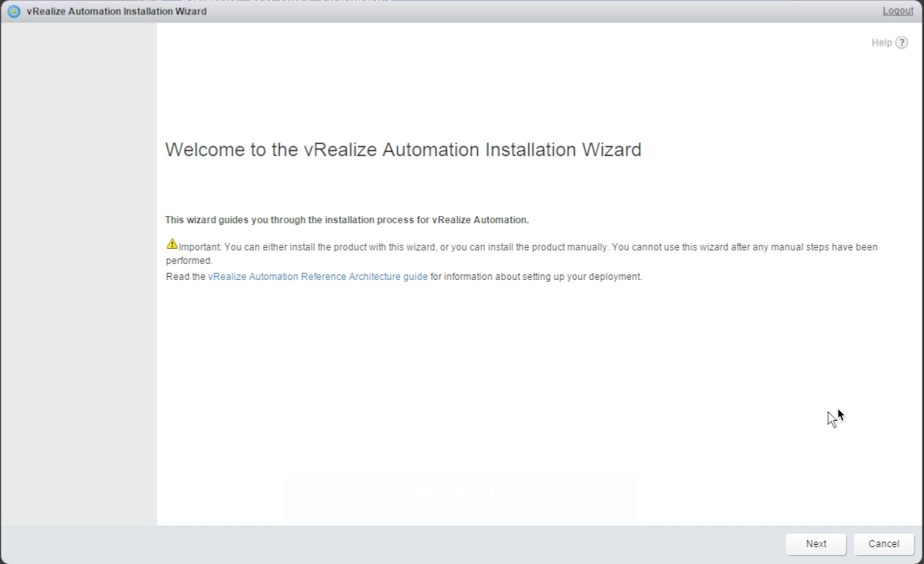
Task: Click the 'Welcome to the vRealize Automation Installation Wizard' heading
Action: tap(403, 150)
